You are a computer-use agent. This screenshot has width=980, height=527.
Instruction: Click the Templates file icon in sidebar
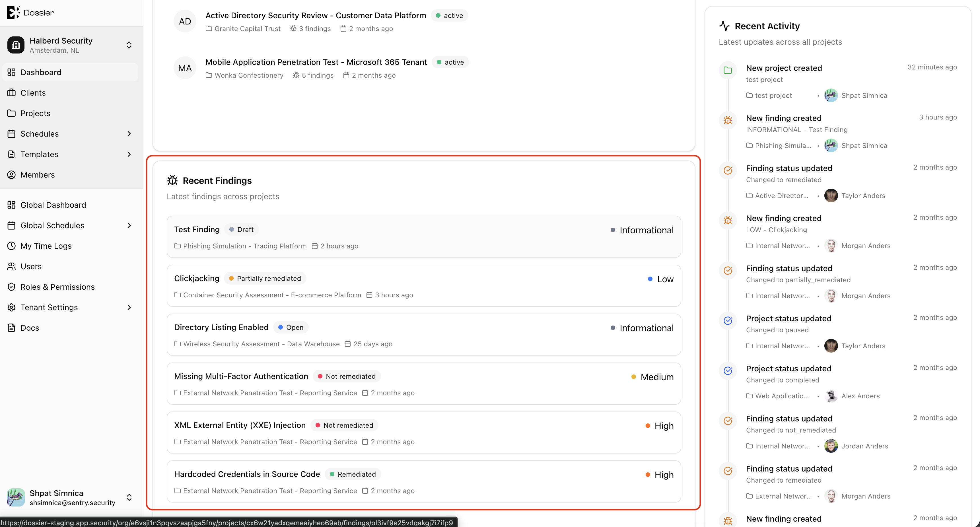[x=11, y=155]
